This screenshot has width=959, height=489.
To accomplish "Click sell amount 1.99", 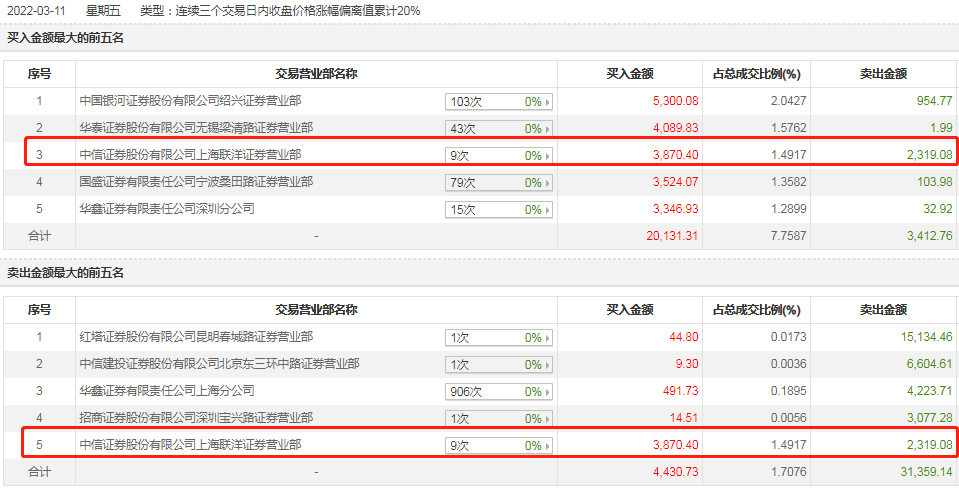I will tap(942, 128).
